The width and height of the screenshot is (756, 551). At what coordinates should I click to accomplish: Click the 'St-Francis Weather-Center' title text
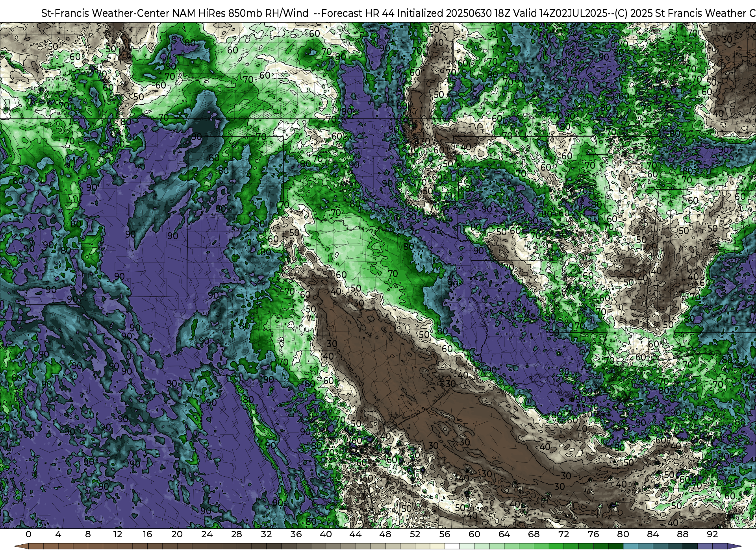[106, 13]
